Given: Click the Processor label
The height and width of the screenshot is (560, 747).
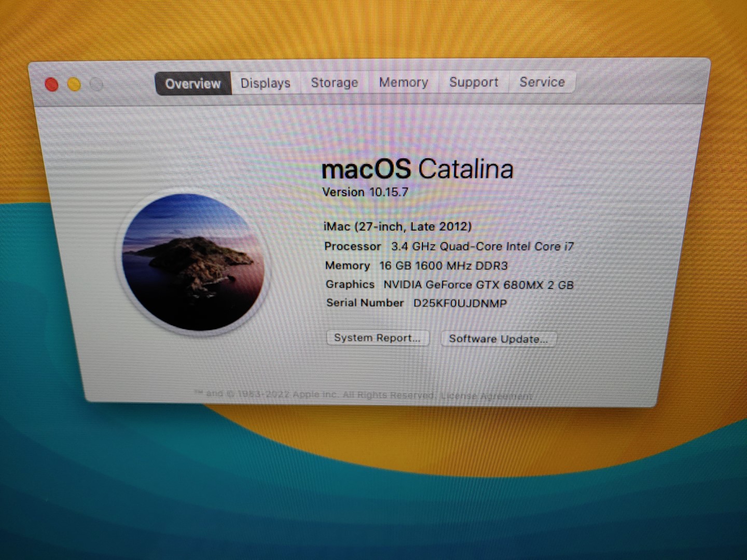Looking at the screenshot, I should click(x=353, y=246).
